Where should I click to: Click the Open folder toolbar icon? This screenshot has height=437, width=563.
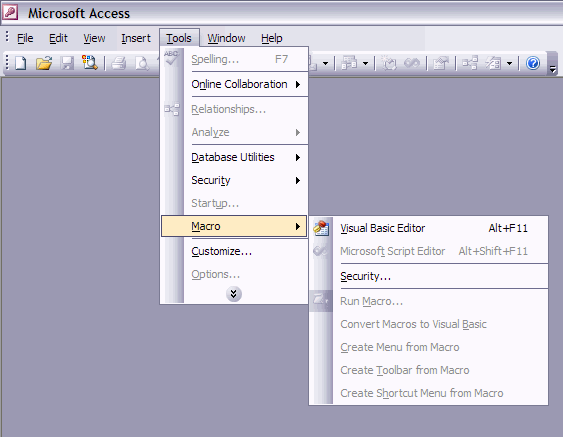pos(44,63)
